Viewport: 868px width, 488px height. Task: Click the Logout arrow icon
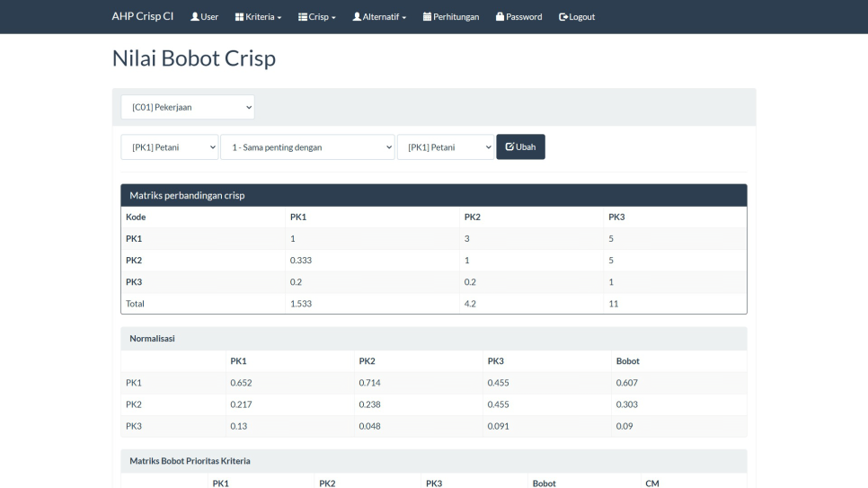pos(563,17)
